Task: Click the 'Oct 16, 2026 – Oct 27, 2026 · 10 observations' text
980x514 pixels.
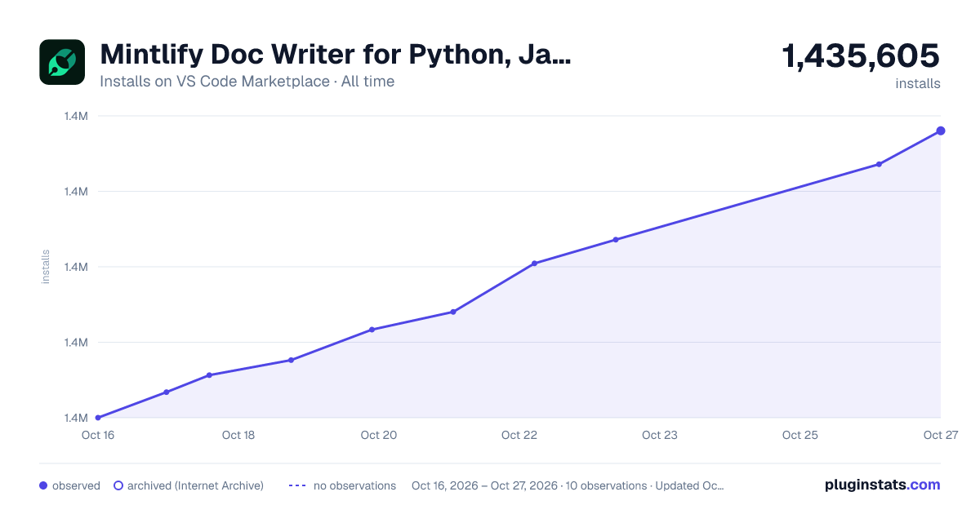Action: (528, 485)
